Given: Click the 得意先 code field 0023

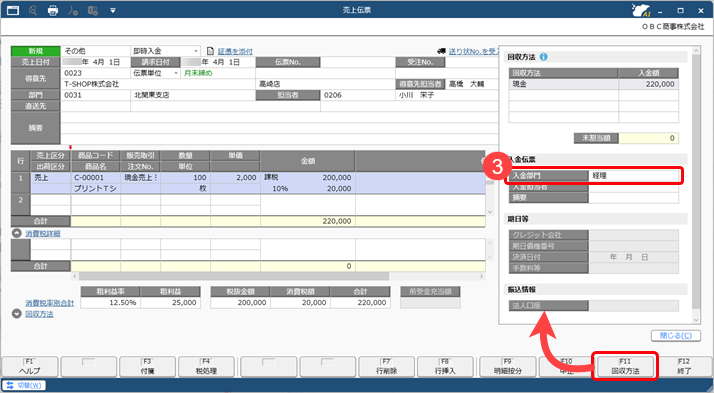Looking at the screenshot, I should point(95,73).
